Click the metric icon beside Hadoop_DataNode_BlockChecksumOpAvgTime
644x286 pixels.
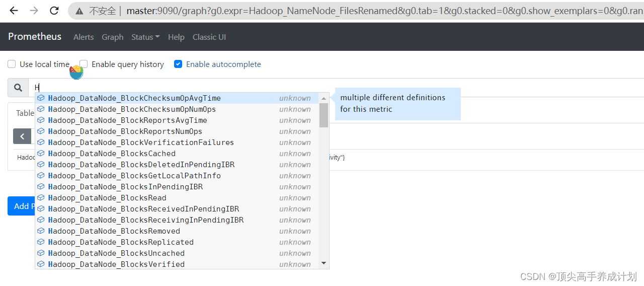41,98
